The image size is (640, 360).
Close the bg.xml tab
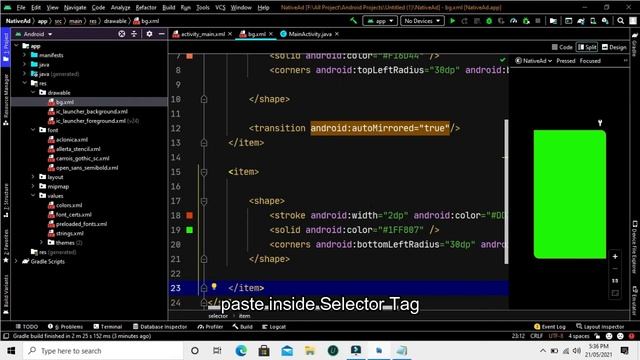271,34
